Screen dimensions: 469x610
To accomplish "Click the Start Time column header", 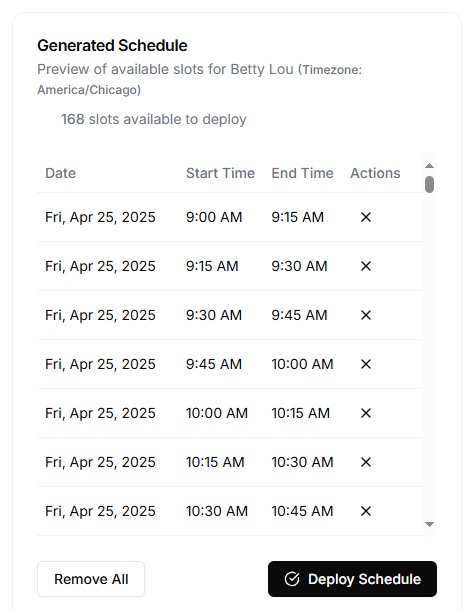I will pos(220,173).
